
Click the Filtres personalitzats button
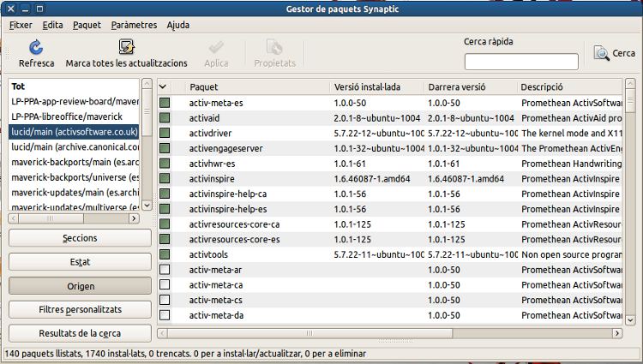click(80, 309)
